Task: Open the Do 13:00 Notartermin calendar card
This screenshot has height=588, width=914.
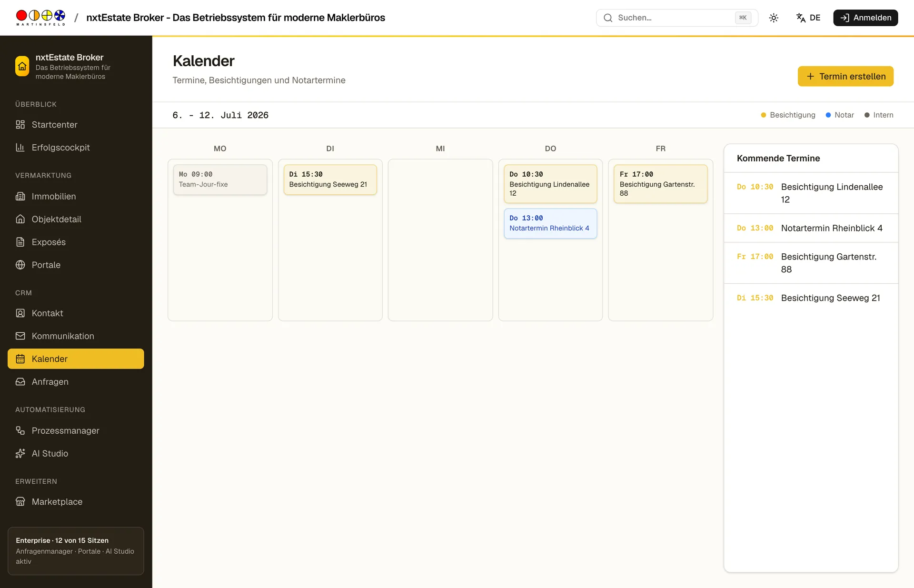Action: click(x=550, y=223)
